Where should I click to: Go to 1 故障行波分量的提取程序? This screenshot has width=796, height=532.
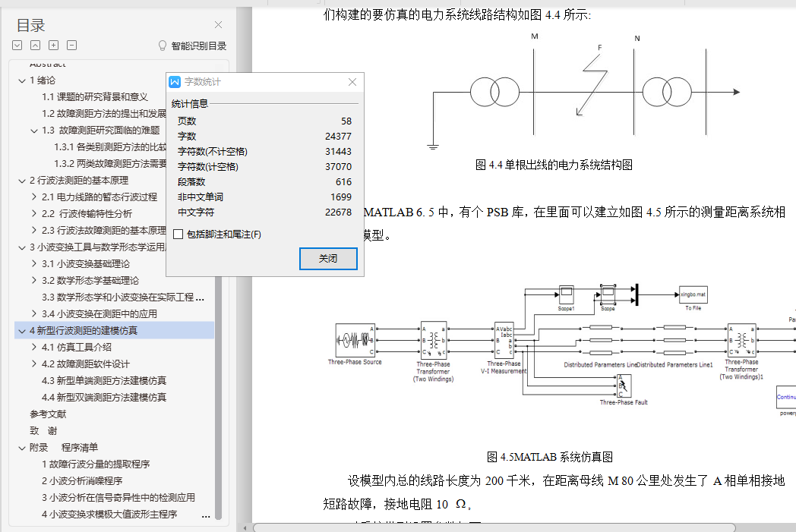[x=96, y=464]
